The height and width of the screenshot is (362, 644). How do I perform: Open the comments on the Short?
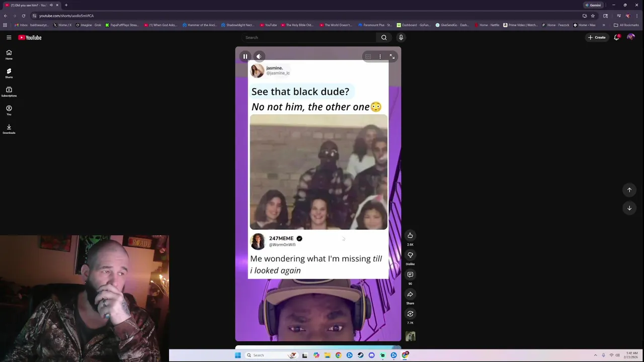pos(410,275)
